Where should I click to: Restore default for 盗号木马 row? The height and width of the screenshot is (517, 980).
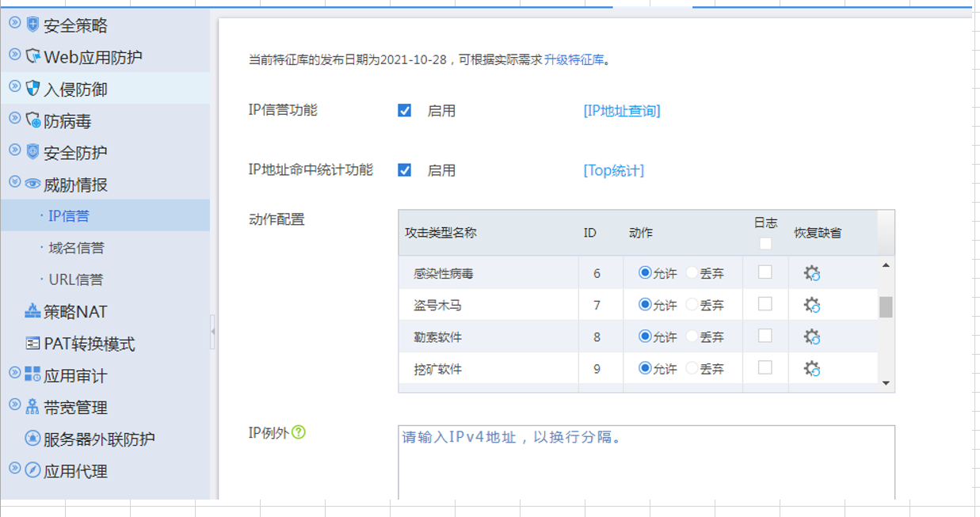coord(812,305)
